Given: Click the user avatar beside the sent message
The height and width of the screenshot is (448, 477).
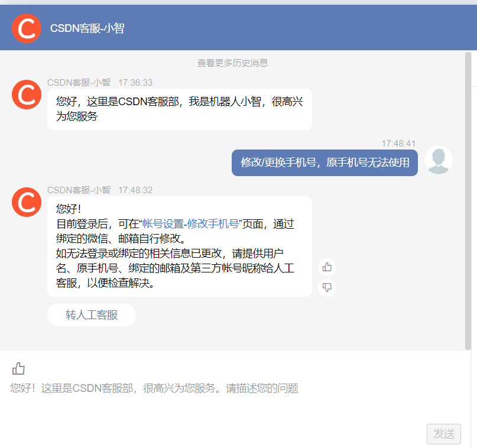Looking at the screenshot, I should (x=439, y=160).
